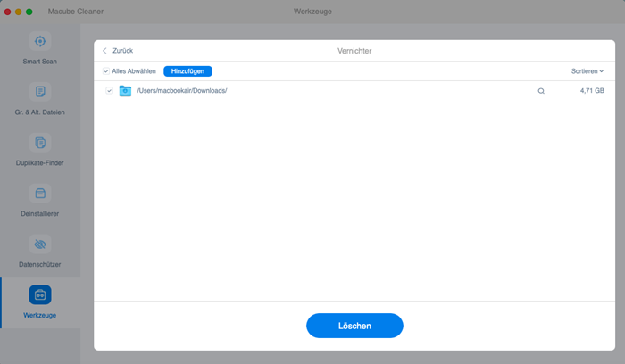Image resolution: width=625 pixels, height=364 pixels.
Task: Go back with the Zurück button
Action: coord(118,51)
